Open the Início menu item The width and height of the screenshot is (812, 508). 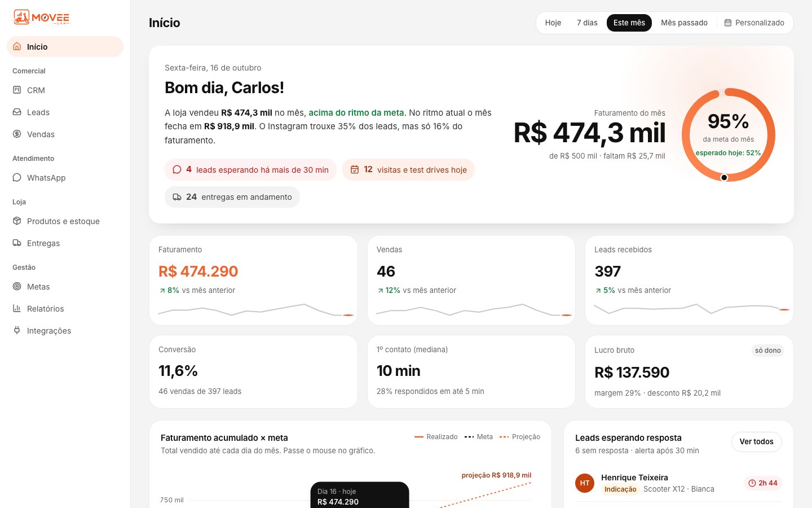tap(65, 47)
